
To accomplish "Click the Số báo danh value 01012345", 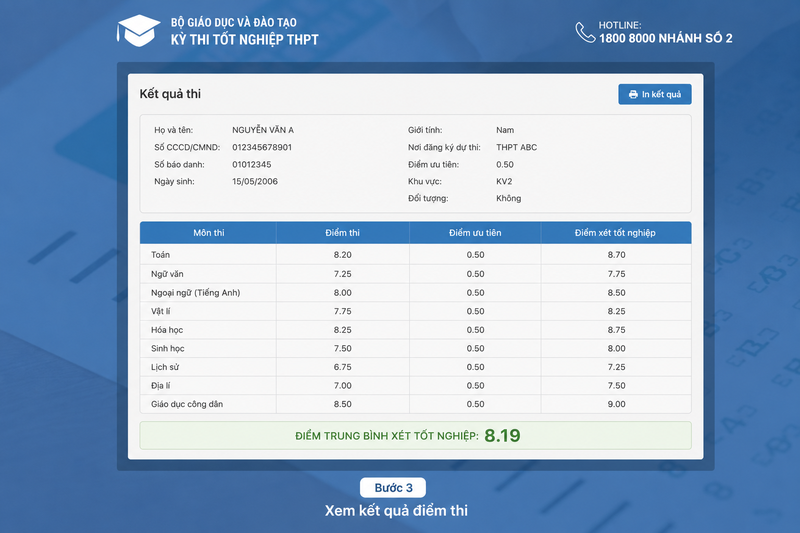I will click(252, 164).
